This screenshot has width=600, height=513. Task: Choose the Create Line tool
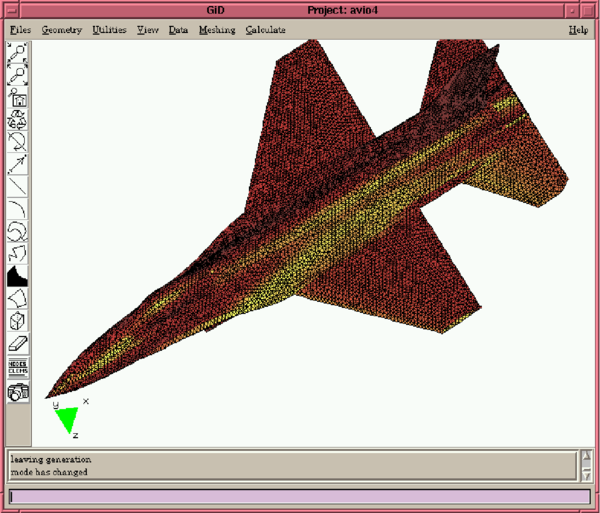18,186
